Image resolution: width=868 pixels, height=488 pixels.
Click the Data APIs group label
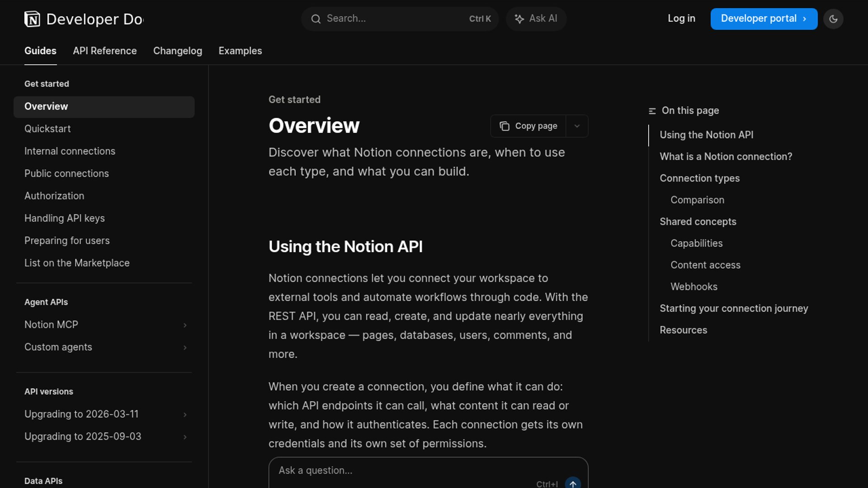(43, 481)
